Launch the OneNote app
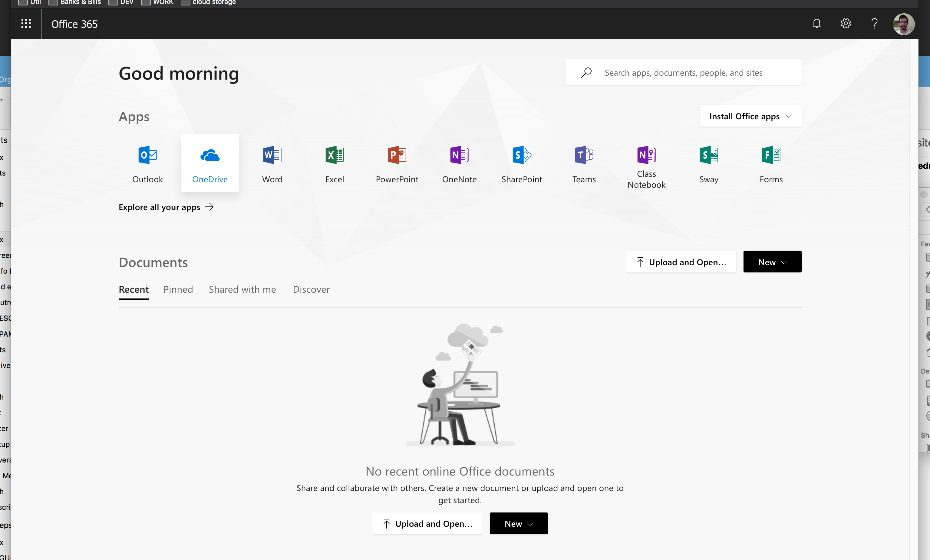This screenshot has height=560, width=930. (x=459, y=163)
